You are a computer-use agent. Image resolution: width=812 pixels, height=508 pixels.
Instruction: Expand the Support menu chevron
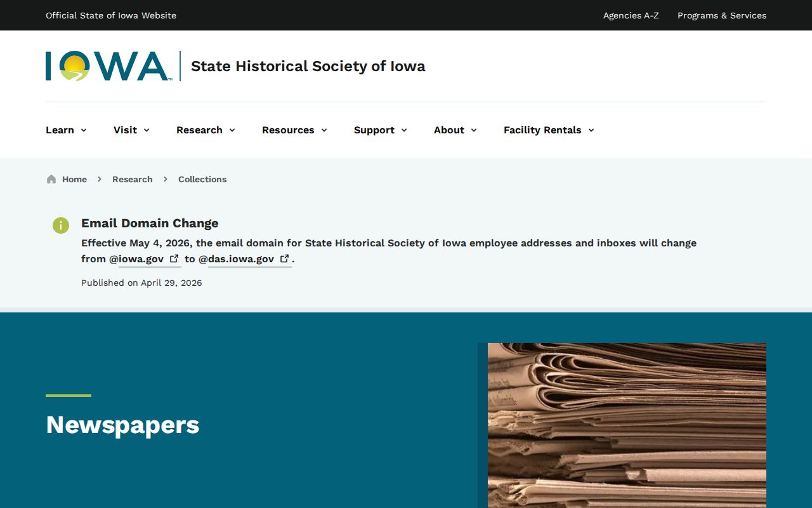(x=403, y=130)
